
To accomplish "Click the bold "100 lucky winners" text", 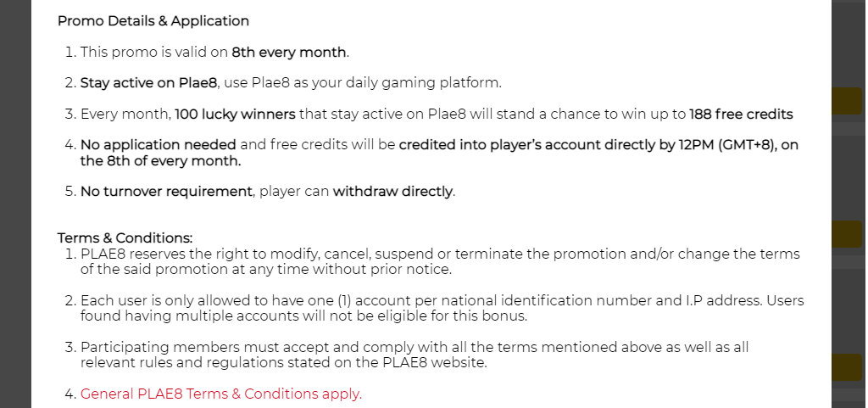I will (235, 114).
